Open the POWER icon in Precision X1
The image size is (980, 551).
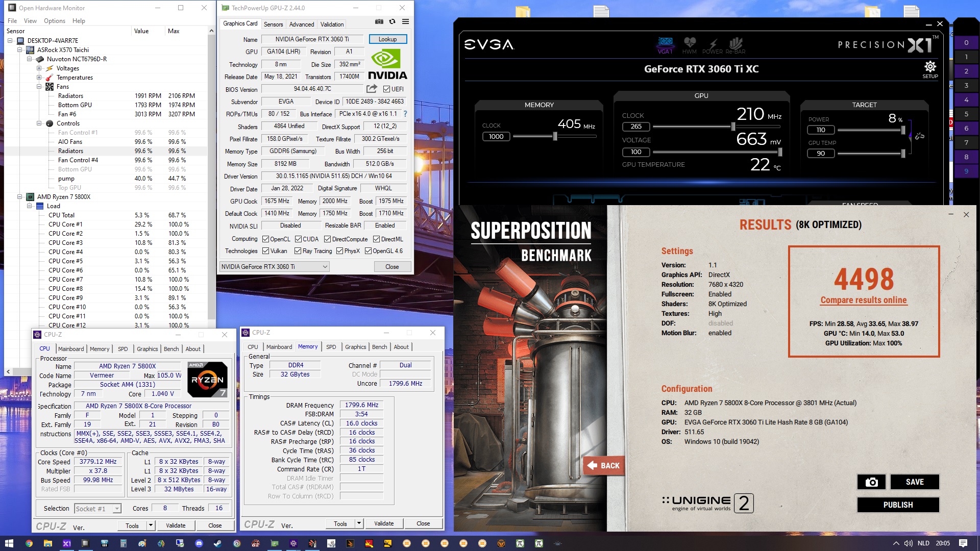pos(713,46)
